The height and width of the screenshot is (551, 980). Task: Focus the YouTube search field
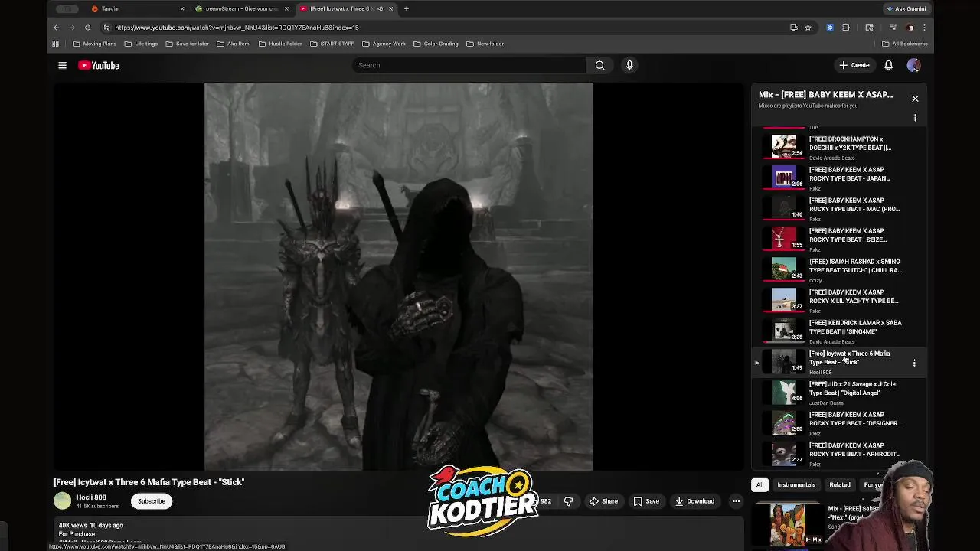click(x=470, y=65)
